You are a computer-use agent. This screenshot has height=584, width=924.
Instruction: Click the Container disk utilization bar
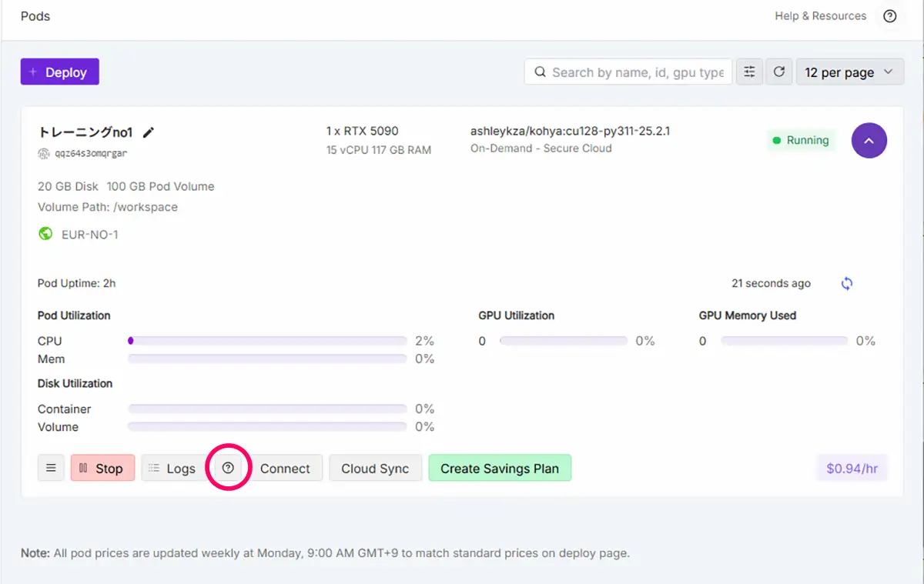[x=267, y=409]
